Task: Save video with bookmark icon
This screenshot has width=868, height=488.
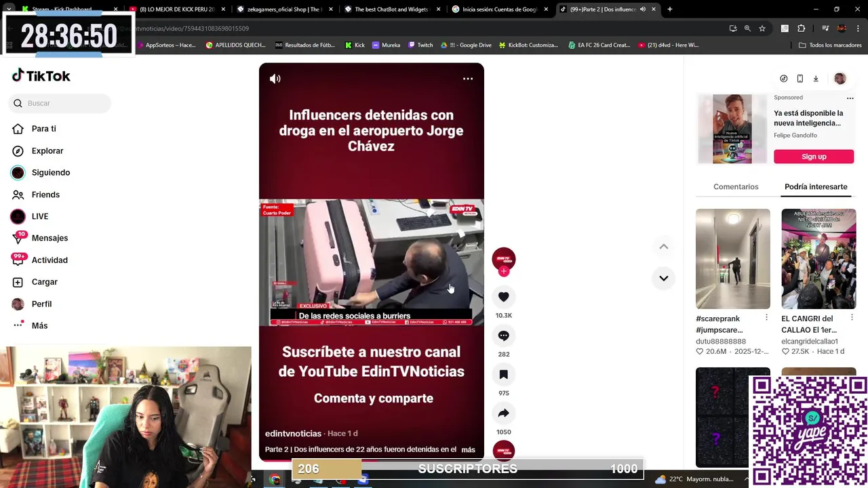Action: click(x=503, y=374)
